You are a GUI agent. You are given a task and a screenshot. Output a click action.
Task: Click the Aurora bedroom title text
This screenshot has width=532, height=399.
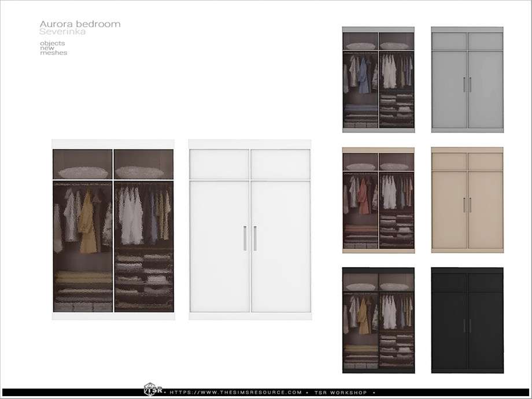[x=80, y=24]
